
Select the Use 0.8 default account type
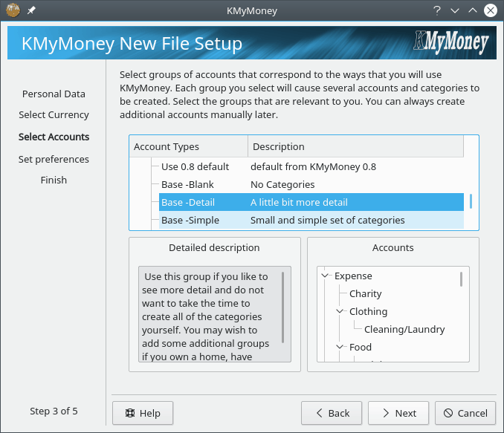click(x=195, y=166)
